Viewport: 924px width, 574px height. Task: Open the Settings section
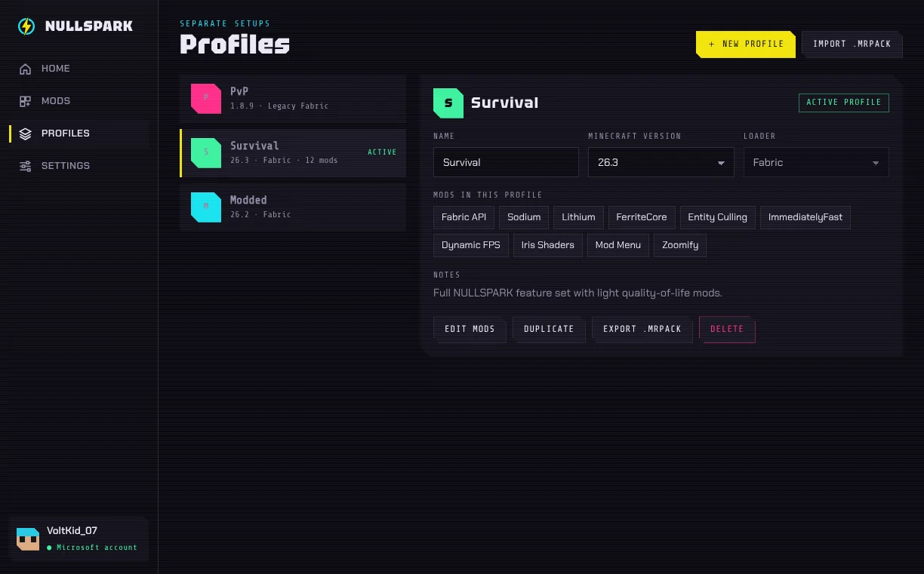tap(79, 166)
